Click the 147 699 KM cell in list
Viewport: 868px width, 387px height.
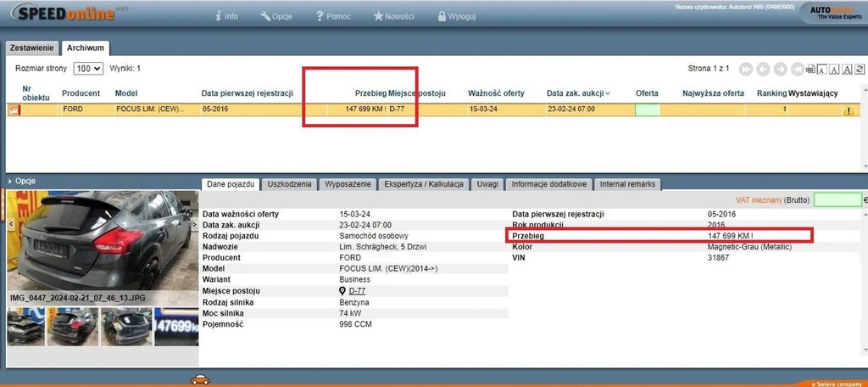(x=365, y=109)
